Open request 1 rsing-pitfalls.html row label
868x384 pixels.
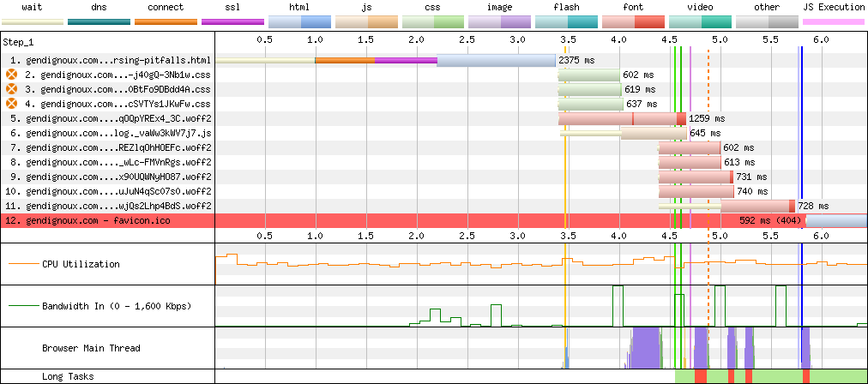(x=111, y=60)
